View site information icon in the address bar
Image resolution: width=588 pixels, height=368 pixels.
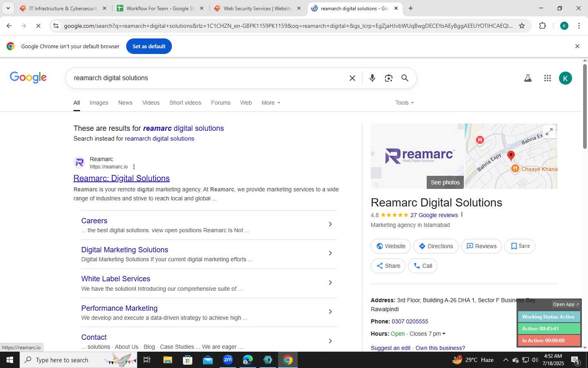[56, 26]
